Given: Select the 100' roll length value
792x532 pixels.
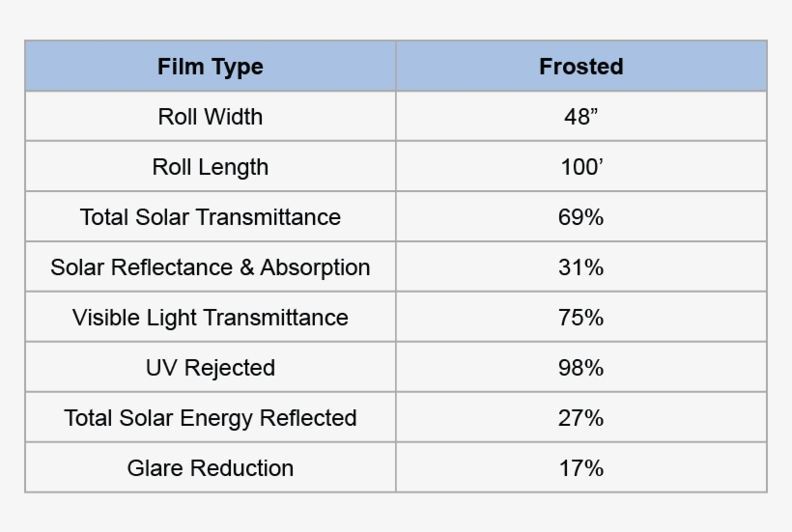Looking at the screenshot, I should (580, 167).
